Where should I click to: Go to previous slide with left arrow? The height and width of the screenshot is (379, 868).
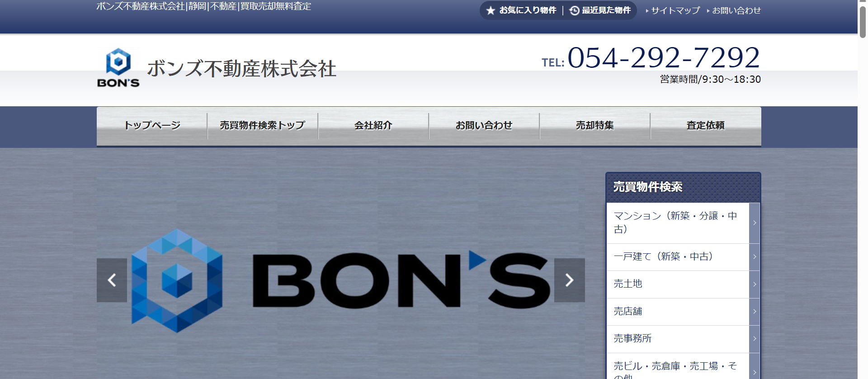pos(112,280)
